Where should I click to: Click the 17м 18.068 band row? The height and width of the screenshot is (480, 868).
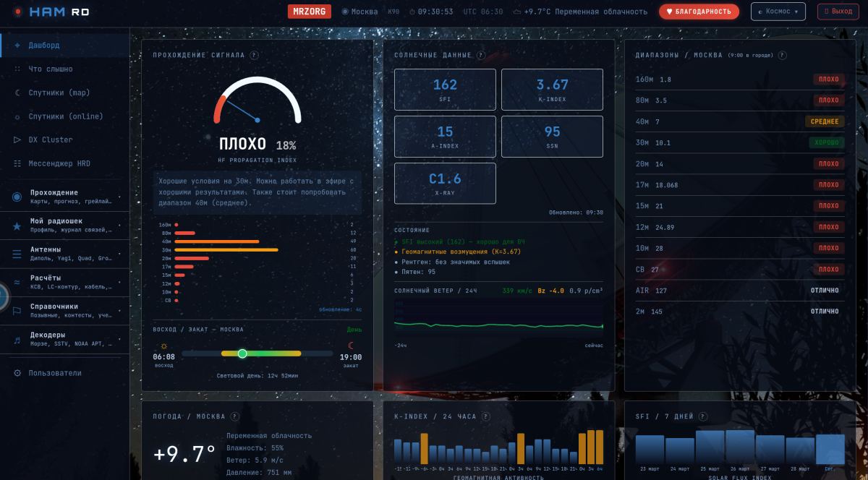click(739, 185)
